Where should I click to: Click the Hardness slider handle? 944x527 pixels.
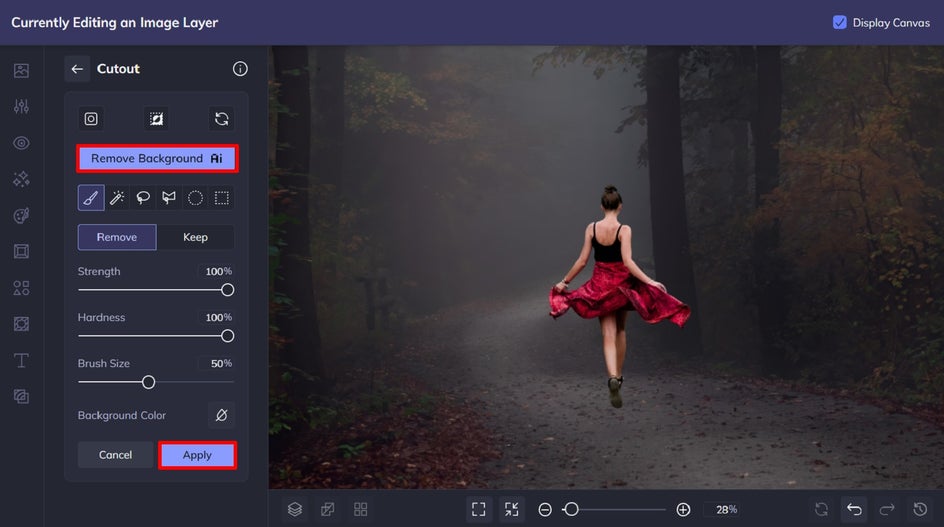tap(227, 336)
